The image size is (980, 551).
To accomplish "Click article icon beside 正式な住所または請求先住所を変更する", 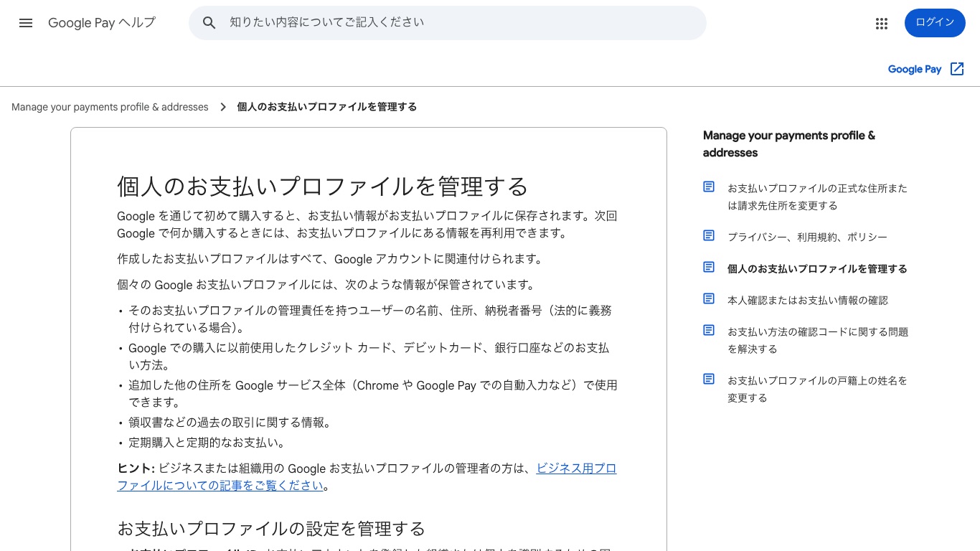I will [709, 187].
